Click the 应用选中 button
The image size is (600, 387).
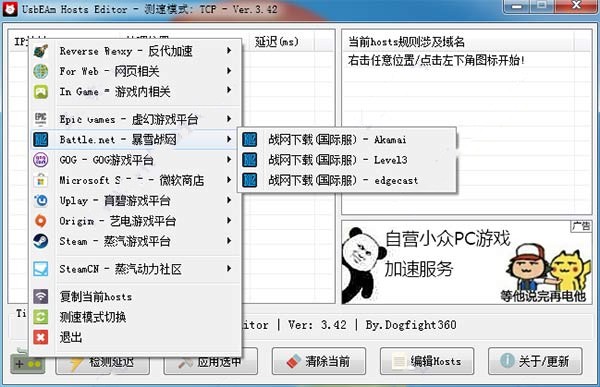210,361
